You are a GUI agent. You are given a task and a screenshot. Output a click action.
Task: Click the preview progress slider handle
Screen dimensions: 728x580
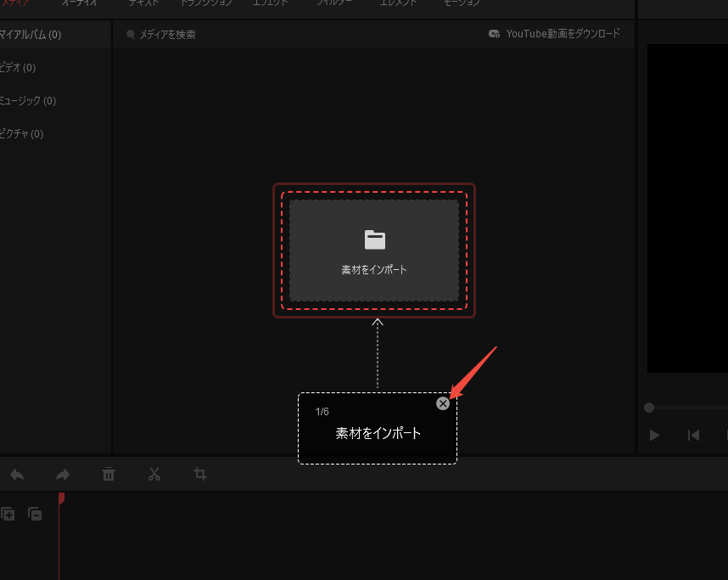tap(649, 408)
